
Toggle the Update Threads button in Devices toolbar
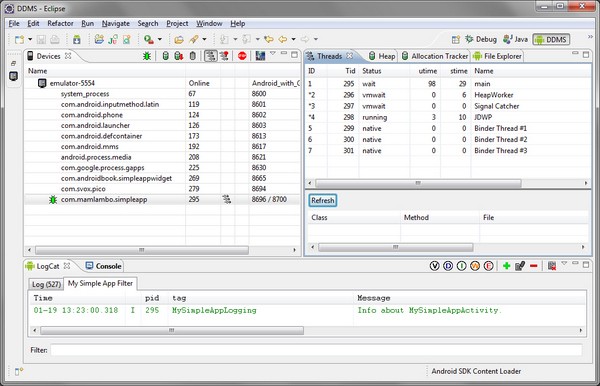coord(210,56)
